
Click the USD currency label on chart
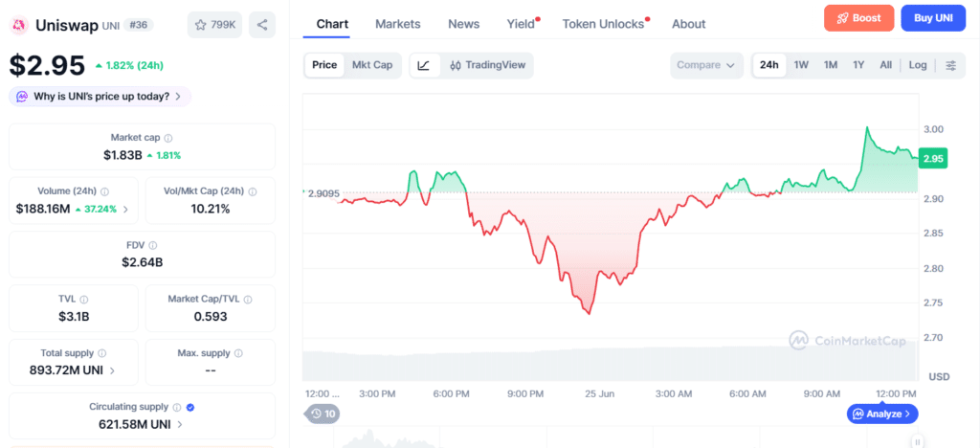939,377
